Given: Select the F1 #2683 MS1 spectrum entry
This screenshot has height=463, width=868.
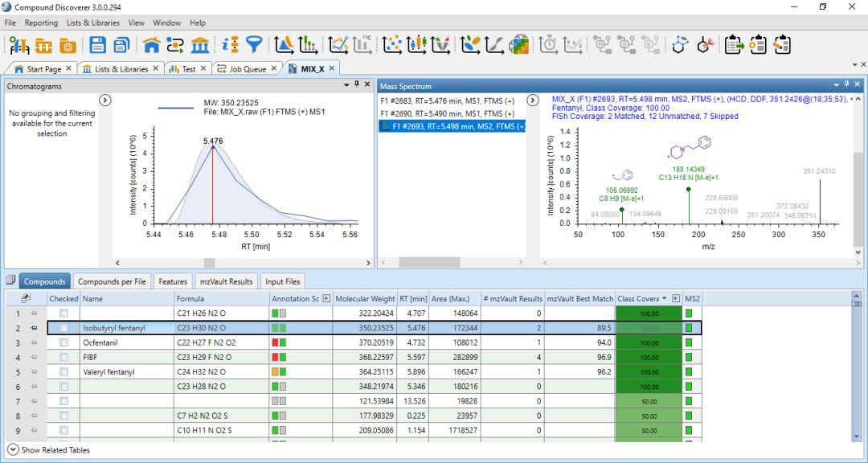Looking at the screenshot, I should (x=448, y=101).
